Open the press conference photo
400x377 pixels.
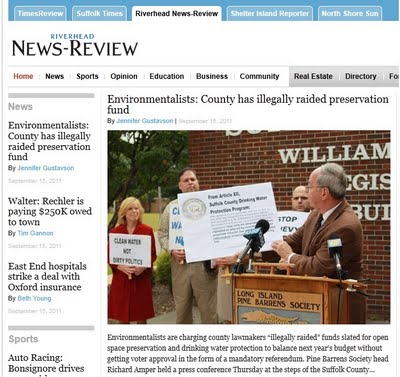[249, 227]
